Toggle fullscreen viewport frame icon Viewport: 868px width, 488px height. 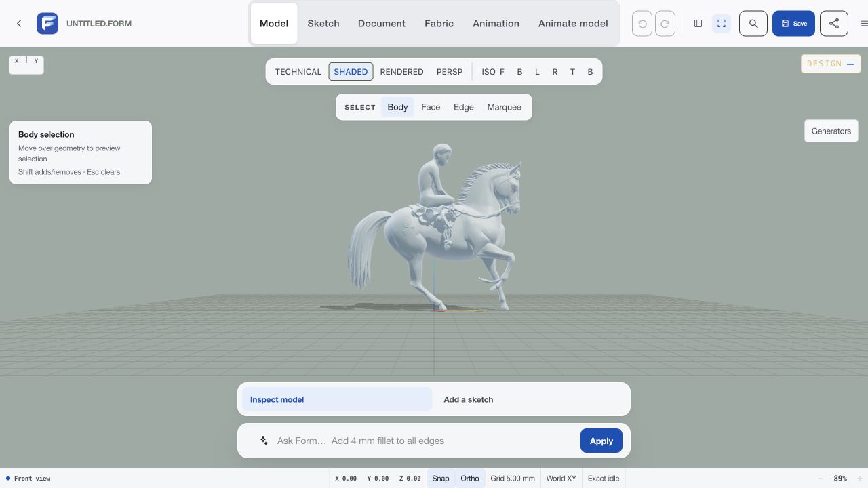[x=722, y=23]
